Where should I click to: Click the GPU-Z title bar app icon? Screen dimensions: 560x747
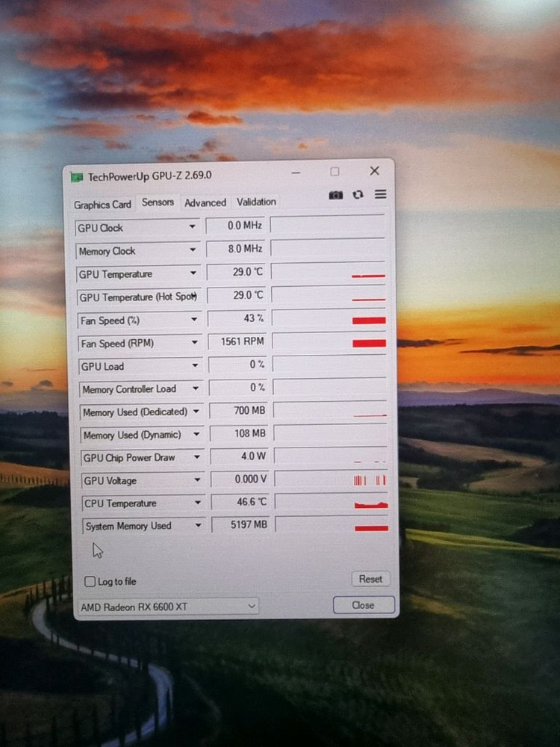tap(76, 177)
